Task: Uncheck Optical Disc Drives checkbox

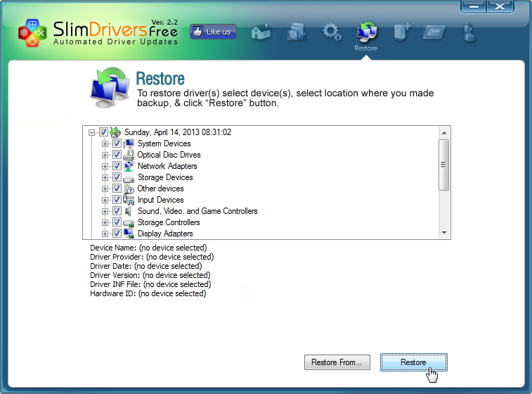Action: (117, 155)
